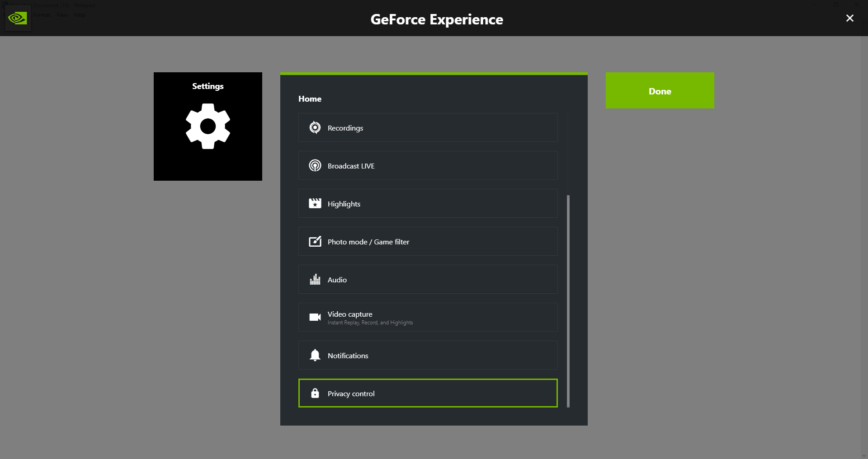
Task: Choose the Photo mode / Game filter label
Action: tap(368, 242)
